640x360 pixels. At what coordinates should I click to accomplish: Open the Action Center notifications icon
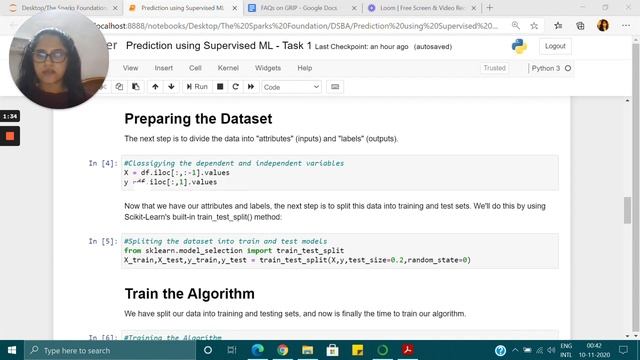tap(623, 350)
